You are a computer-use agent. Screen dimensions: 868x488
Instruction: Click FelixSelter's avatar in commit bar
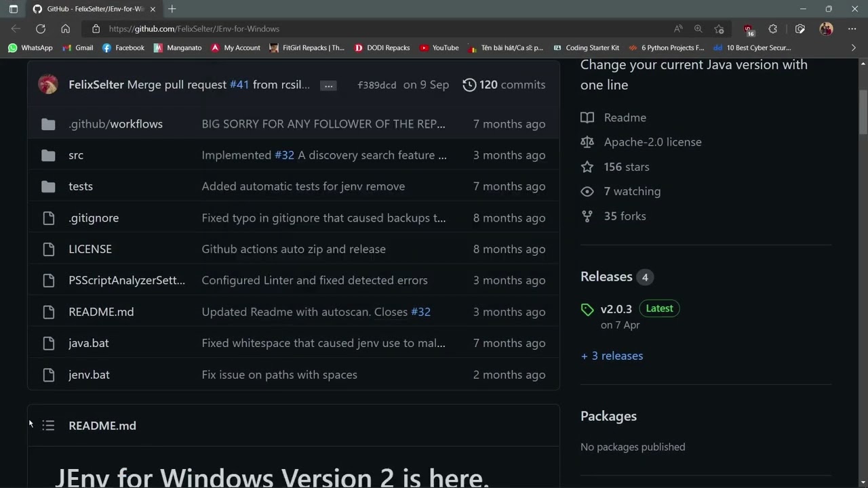(48, 85)
